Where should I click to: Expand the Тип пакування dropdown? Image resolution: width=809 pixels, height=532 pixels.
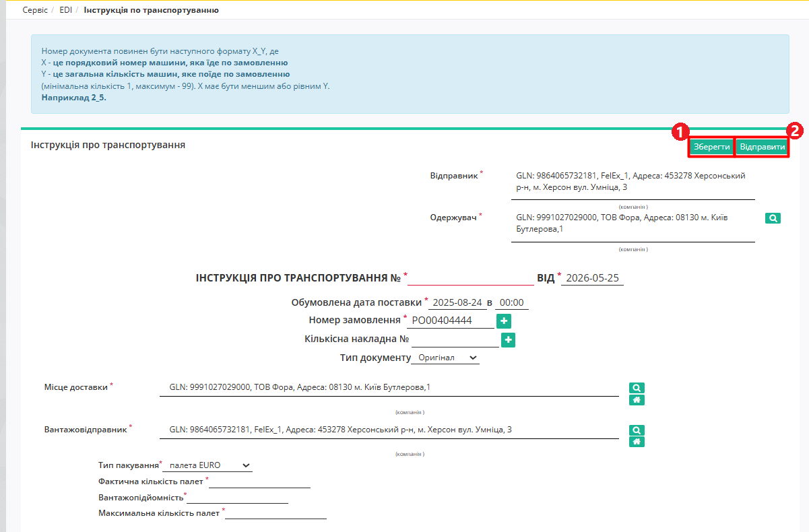coord(207,465)
